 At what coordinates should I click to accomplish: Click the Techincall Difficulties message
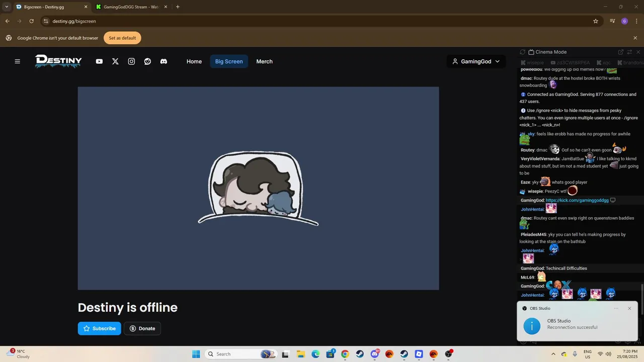[567, 268]
